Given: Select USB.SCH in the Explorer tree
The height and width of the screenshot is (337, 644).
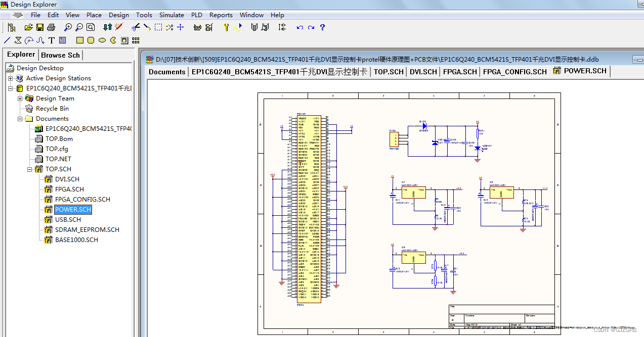Looking at the screenshot, I should click(x=67, y=219).
